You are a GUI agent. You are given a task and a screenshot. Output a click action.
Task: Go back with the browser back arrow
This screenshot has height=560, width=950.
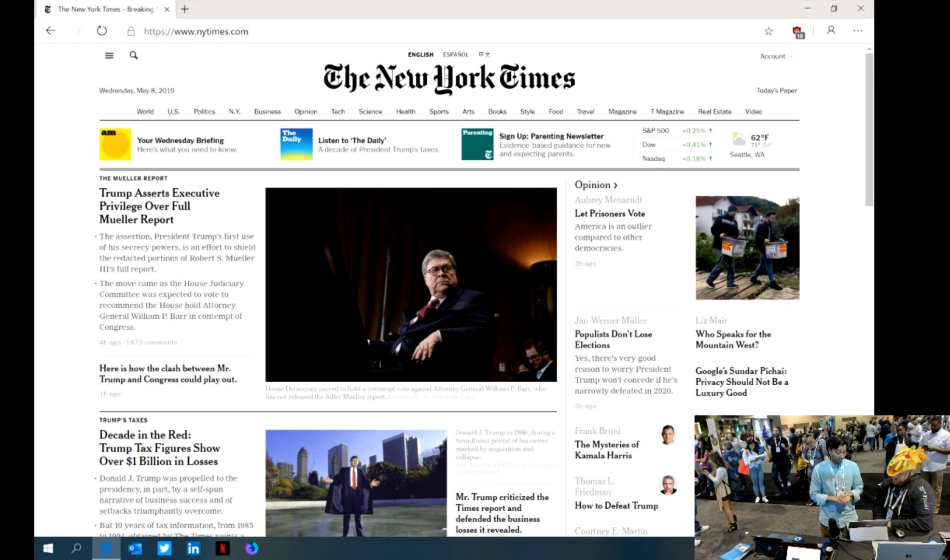pyautogui.click(x=50, y=31)
